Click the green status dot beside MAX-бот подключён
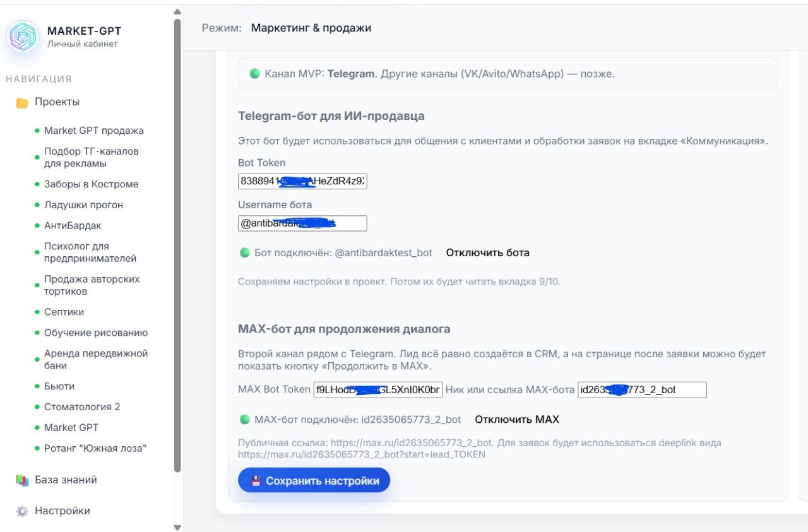 pos(245,419)
